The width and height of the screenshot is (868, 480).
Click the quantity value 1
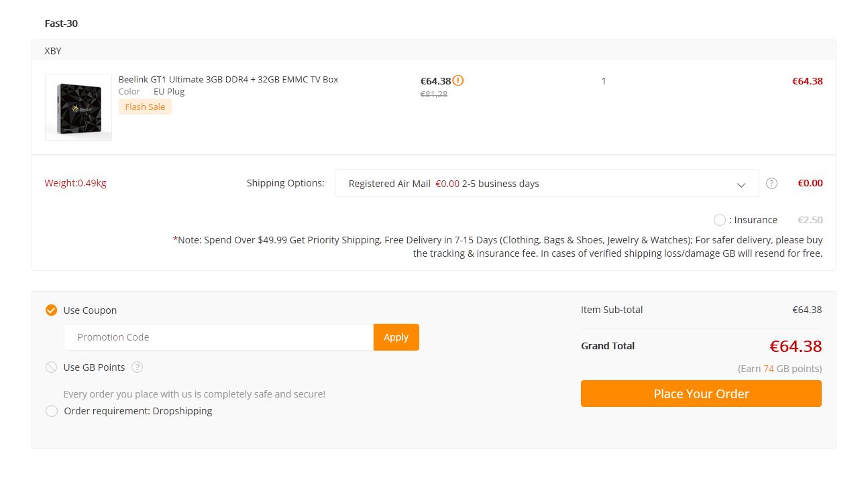pos(604,81)
